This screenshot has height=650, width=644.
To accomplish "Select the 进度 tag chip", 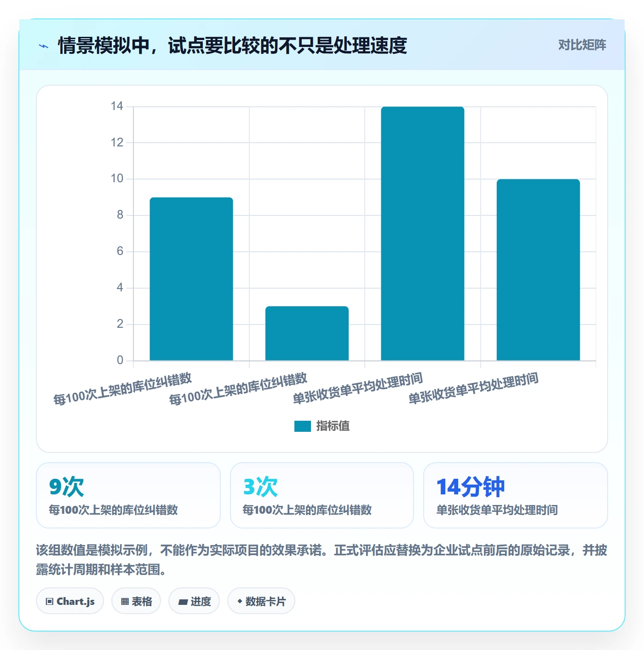I will [194, 601].
